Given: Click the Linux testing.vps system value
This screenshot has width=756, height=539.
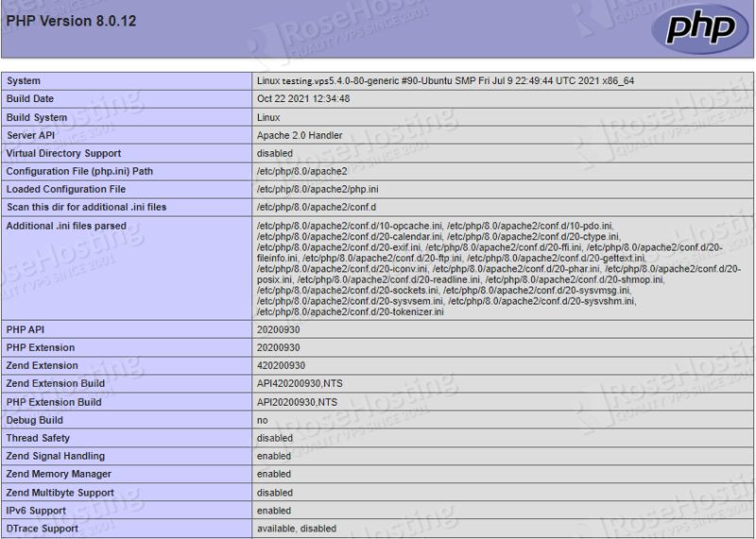Looking at the screenshot, I should coord(445,80).
